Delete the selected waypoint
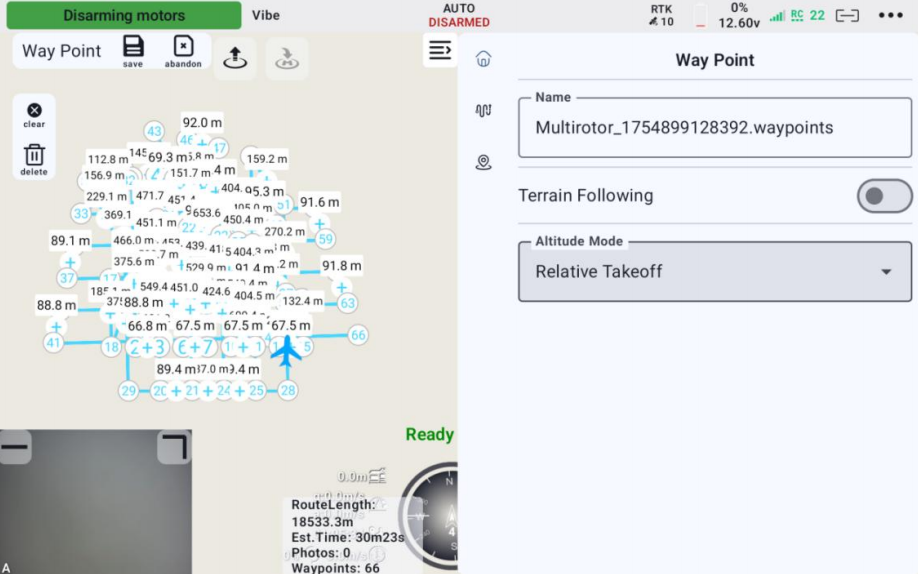Image resolution: width=918 pixels, height=574 pixels. click(x=34, y=159)
